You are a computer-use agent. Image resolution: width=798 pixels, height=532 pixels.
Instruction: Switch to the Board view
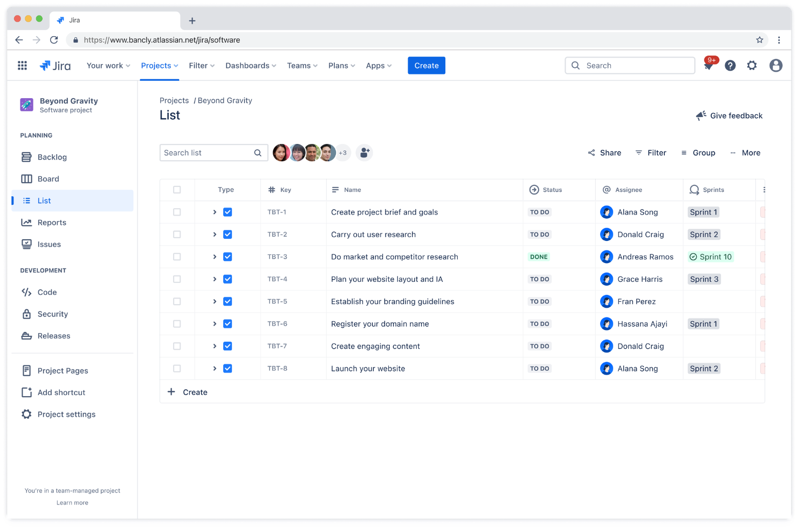[48, 178]
